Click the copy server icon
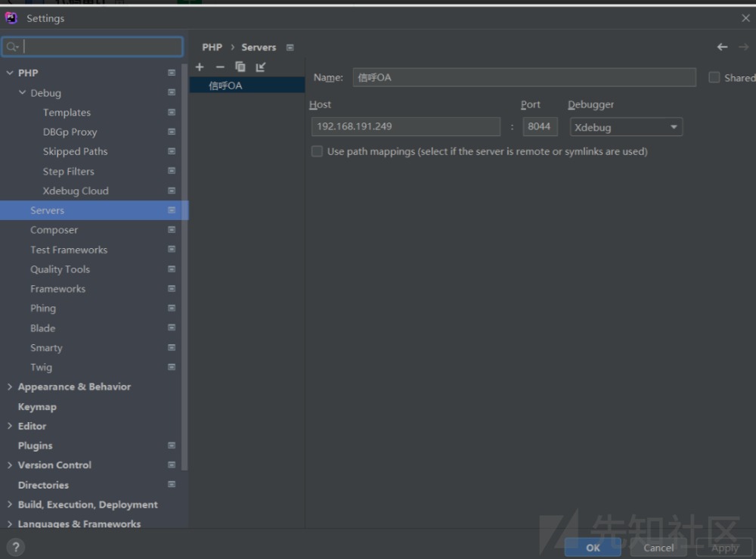Viewport: 756px width, 559px height. [x=240, y=67]
